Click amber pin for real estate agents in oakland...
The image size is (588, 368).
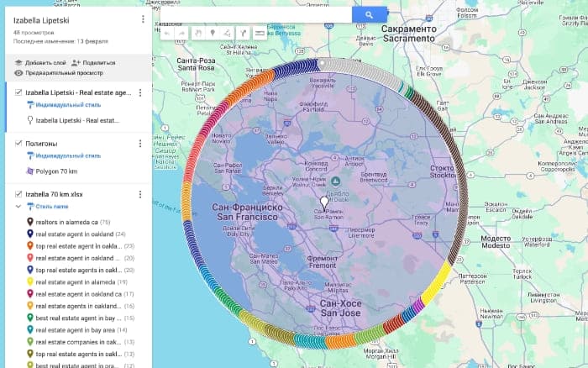30,306
